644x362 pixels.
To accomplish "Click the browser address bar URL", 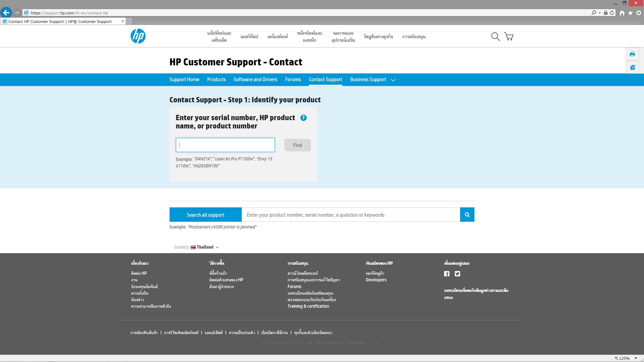I will 69,13.
